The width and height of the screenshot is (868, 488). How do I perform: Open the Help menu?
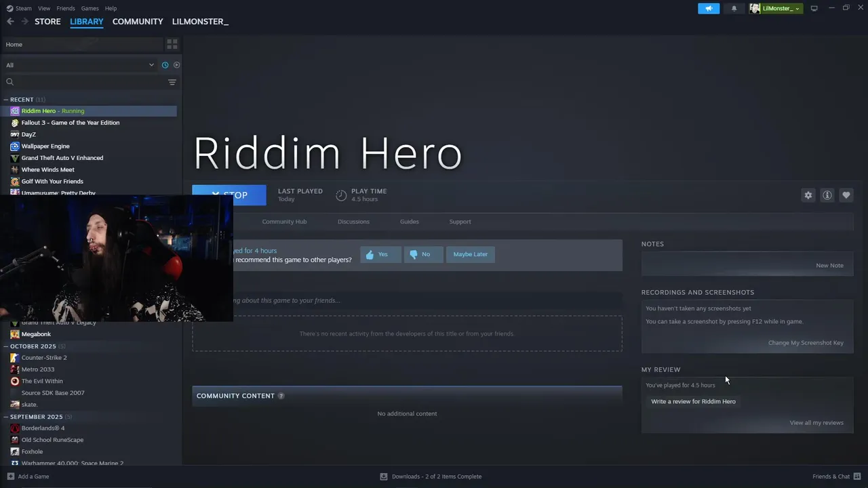point(111,8)
